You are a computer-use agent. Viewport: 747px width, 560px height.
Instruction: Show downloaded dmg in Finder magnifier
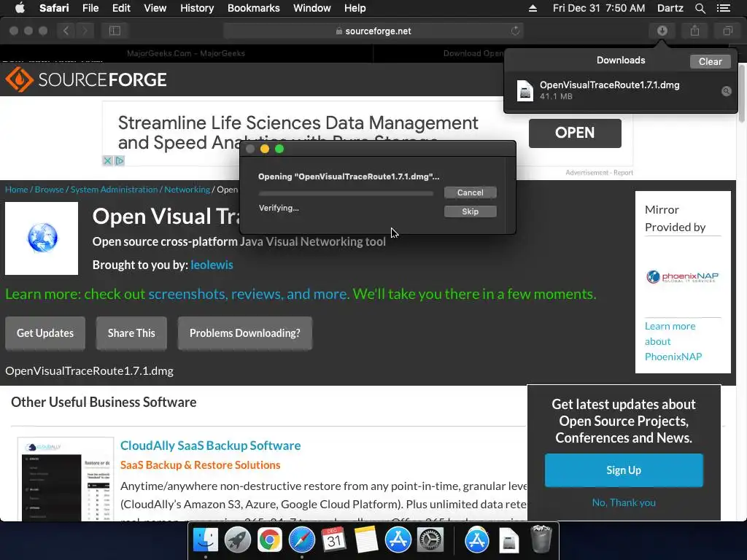[726, 91]
